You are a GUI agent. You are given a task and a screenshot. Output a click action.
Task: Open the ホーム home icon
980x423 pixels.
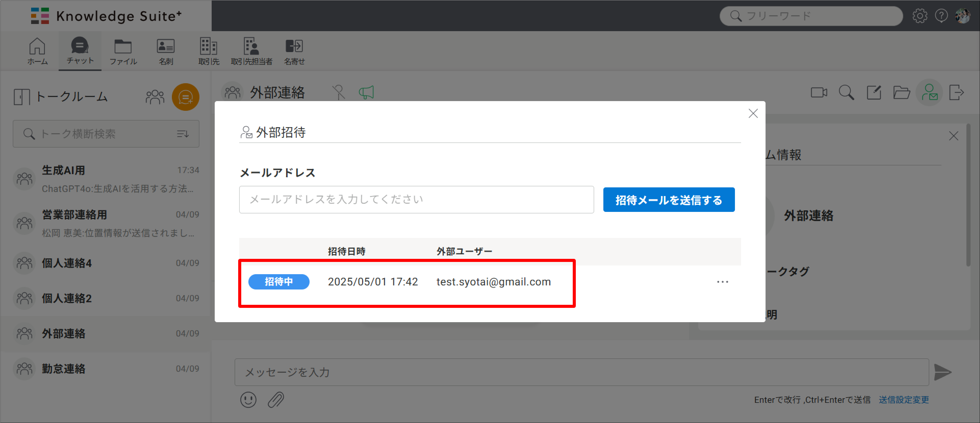pyautogui.click(x=37, y=51)
